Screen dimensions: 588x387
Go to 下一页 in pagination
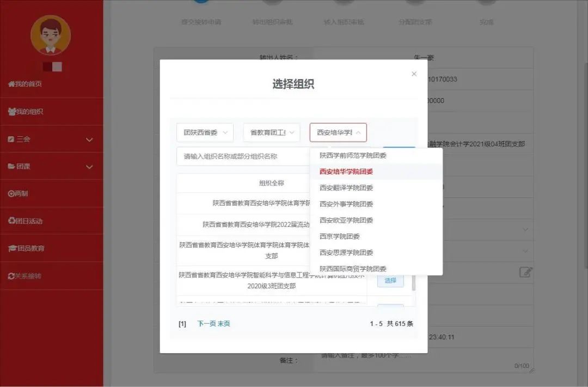pyautogui.click(x=206, y=324)
